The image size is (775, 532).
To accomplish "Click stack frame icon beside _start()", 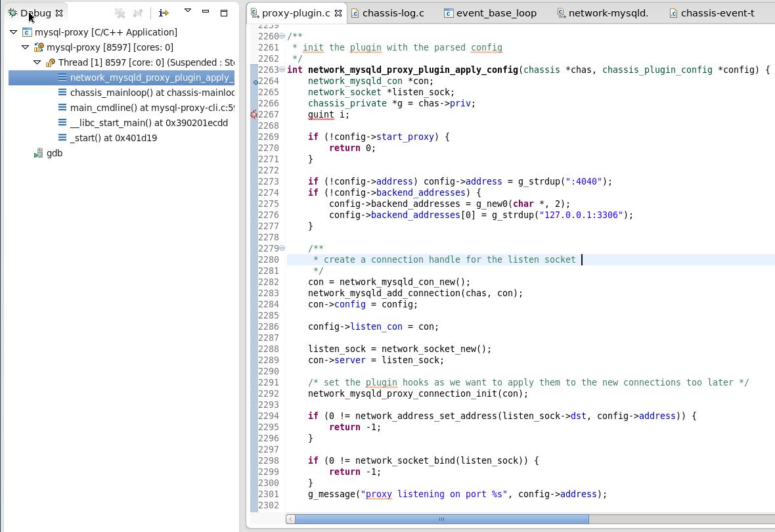I will 62,138.
